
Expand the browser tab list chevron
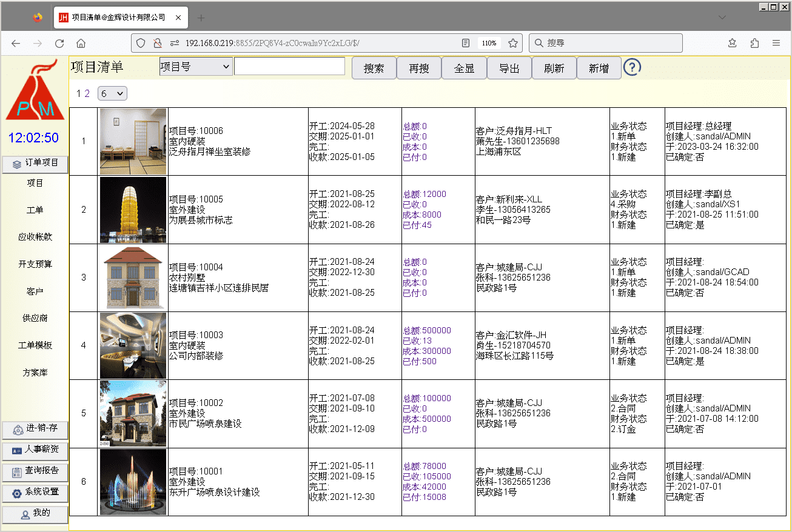(722, 18)
